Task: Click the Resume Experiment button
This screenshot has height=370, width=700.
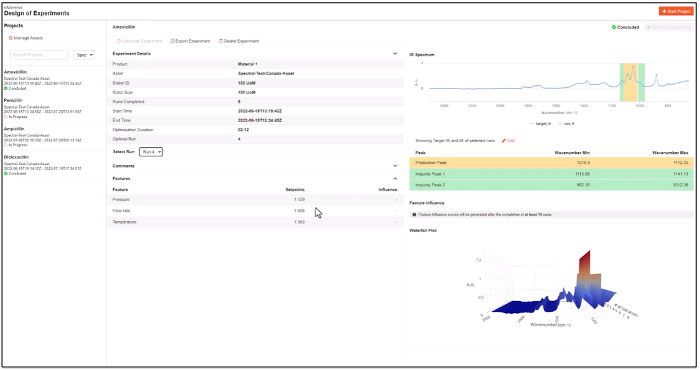Action: tap(669, 27)
